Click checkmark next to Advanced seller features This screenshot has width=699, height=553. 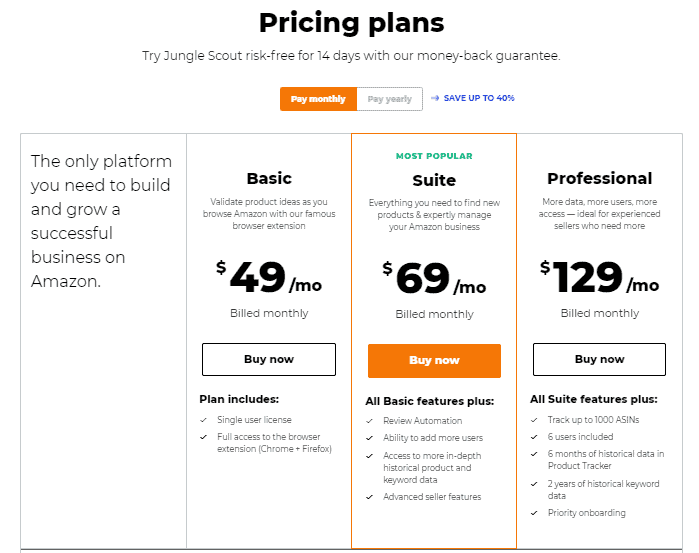click(370, 497)
